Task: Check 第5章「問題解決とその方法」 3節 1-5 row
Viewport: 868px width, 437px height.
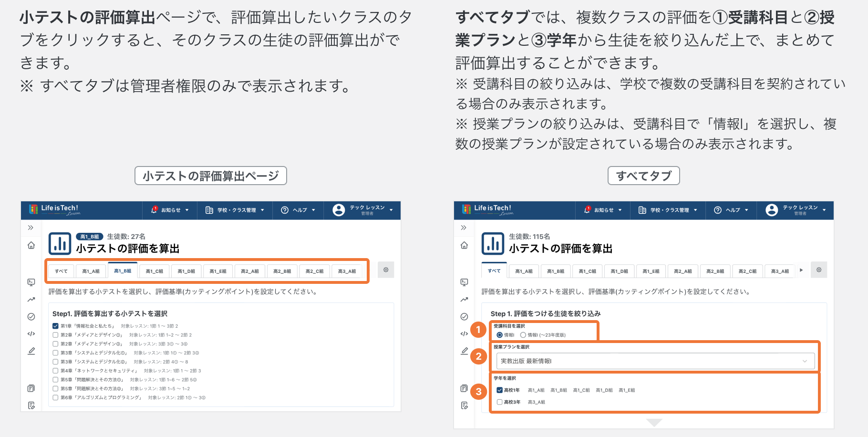Action: tap(55, 388)
